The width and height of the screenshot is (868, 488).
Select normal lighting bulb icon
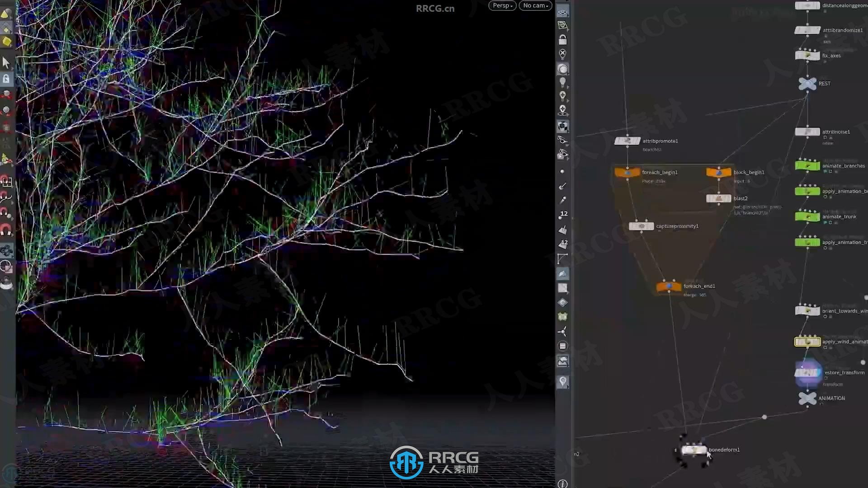[x=562, y=82]
